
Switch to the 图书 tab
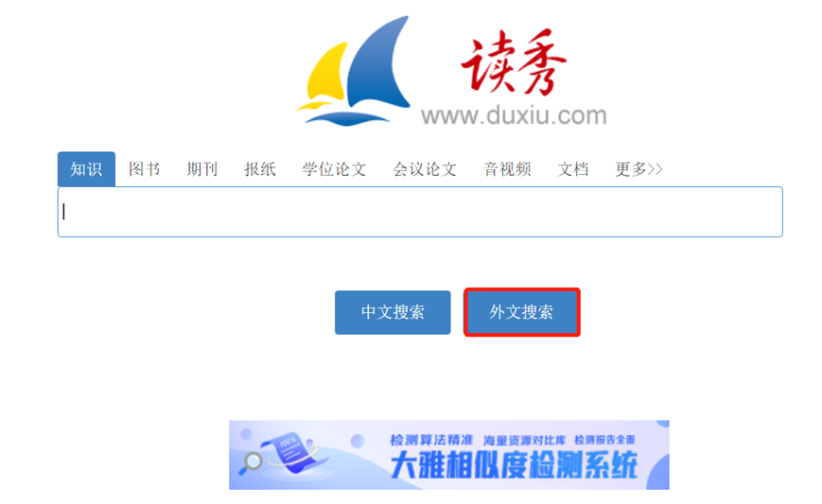coord(144,169)
